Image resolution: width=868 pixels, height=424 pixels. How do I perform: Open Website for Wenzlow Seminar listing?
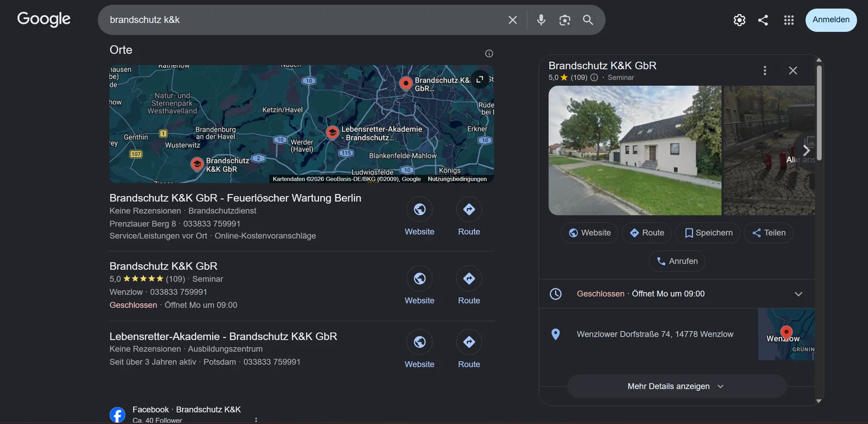tap(419, 286)
